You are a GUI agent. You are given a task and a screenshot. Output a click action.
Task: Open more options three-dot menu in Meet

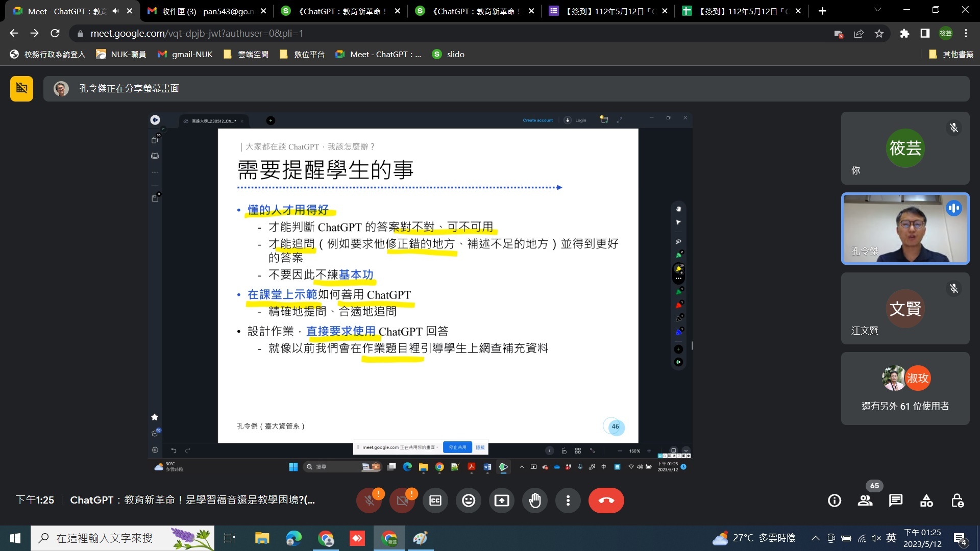[568, 500]
